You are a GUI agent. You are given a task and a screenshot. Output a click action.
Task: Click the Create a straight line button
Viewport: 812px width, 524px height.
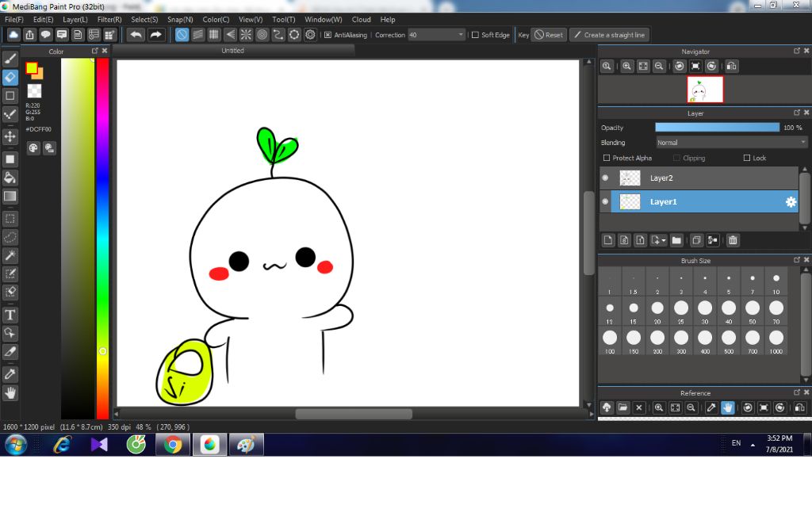point(609,35)
